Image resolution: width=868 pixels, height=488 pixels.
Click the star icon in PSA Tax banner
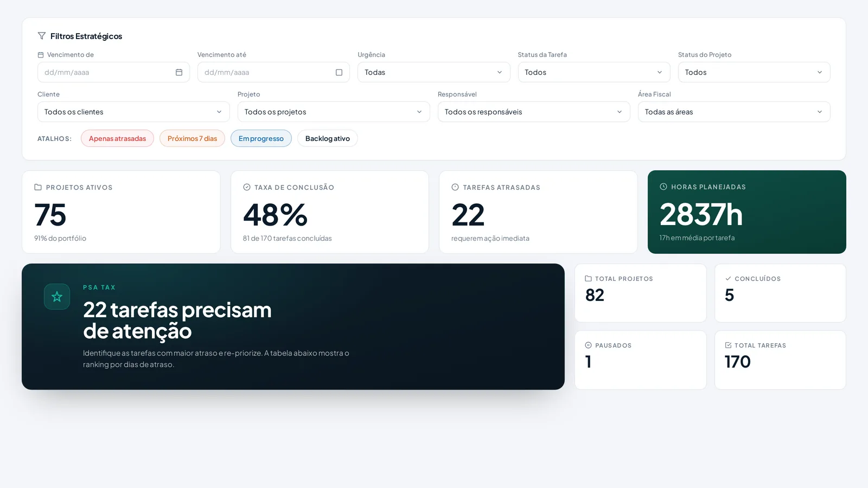click(57, 297)
